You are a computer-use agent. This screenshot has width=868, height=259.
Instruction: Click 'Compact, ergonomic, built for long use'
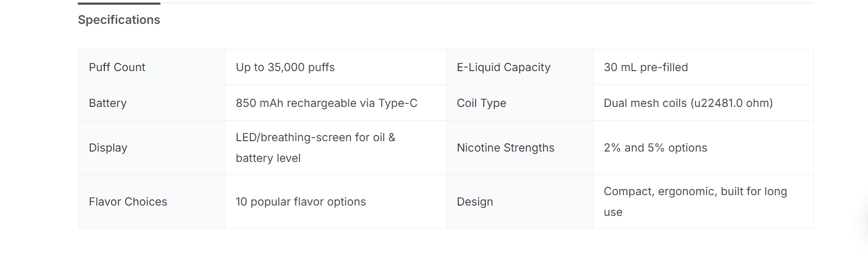pyautogui.click(x=695, y=192)
